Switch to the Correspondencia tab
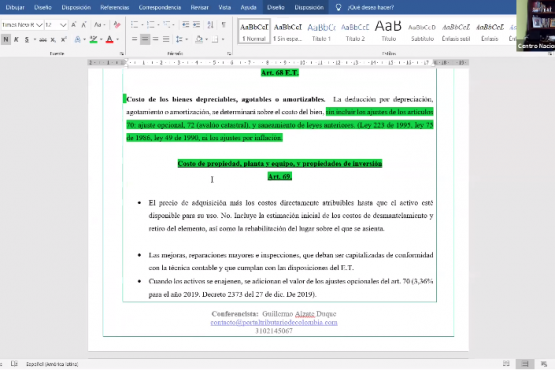Viewport: 555px width, 370px height. [160, 7]
